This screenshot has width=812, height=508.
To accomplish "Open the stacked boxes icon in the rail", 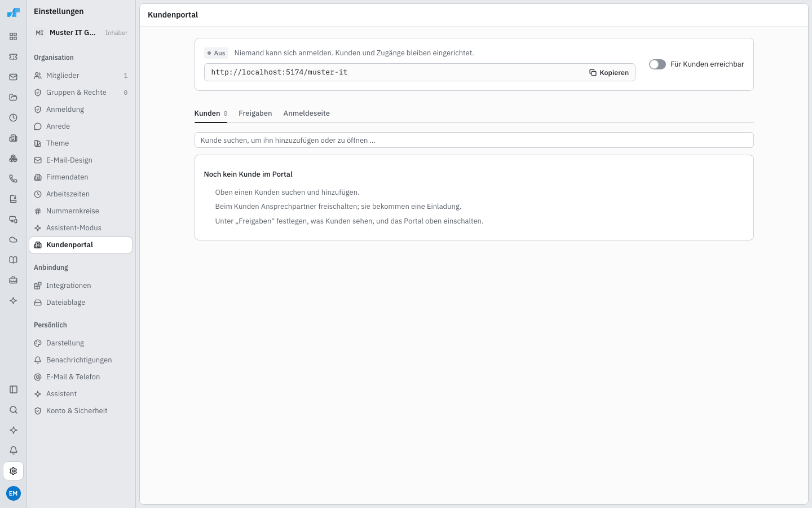I will pos(14,159).
